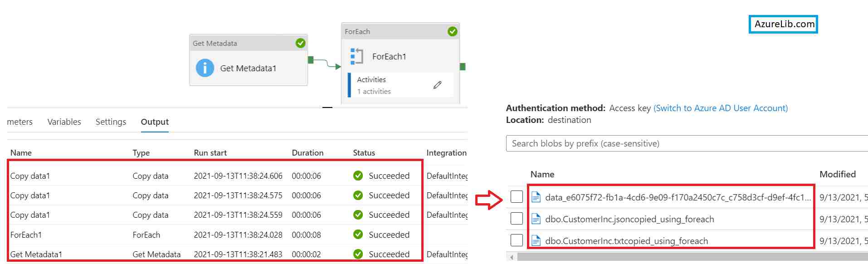Click run start 2021-09-13T11:38:21.483

(238, 254)
